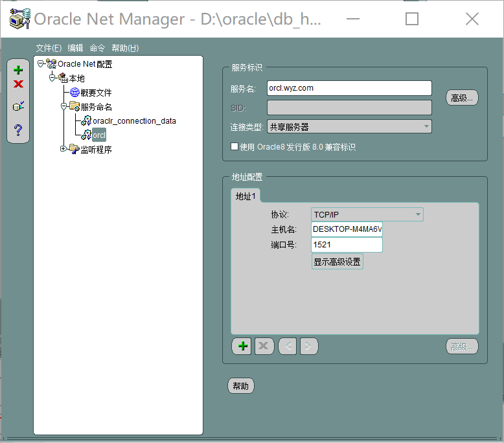This screenshot has width=504, height=443.
Task: Open the 命令 menu
Action: coord(97,48)
